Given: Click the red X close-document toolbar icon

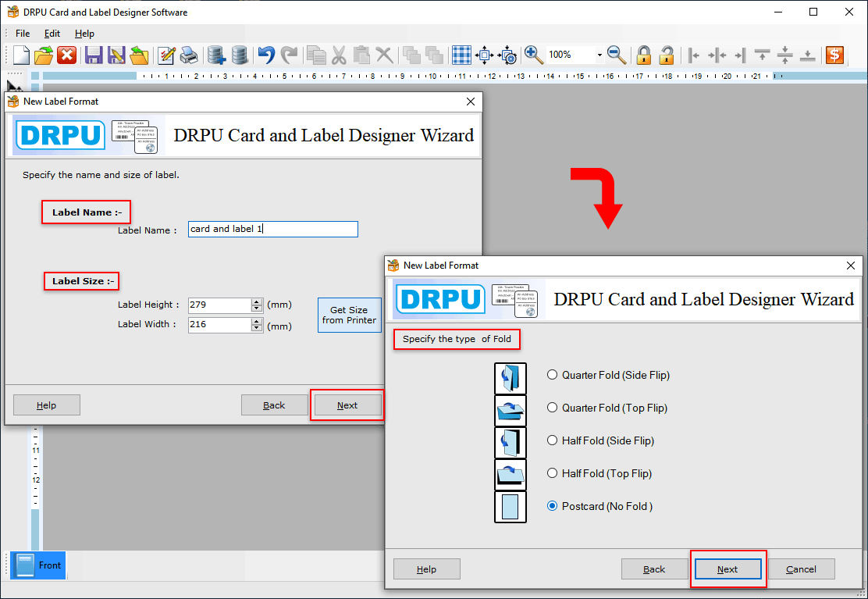Looking at the screenshot, I should pyautogui.click(x=67, y=55).
